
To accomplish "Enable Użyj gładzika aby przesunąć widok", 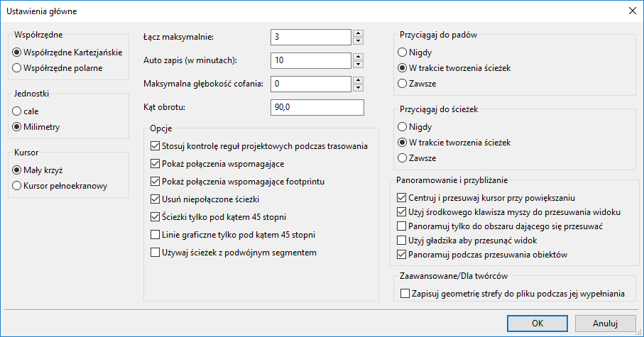I will (401, 241).
